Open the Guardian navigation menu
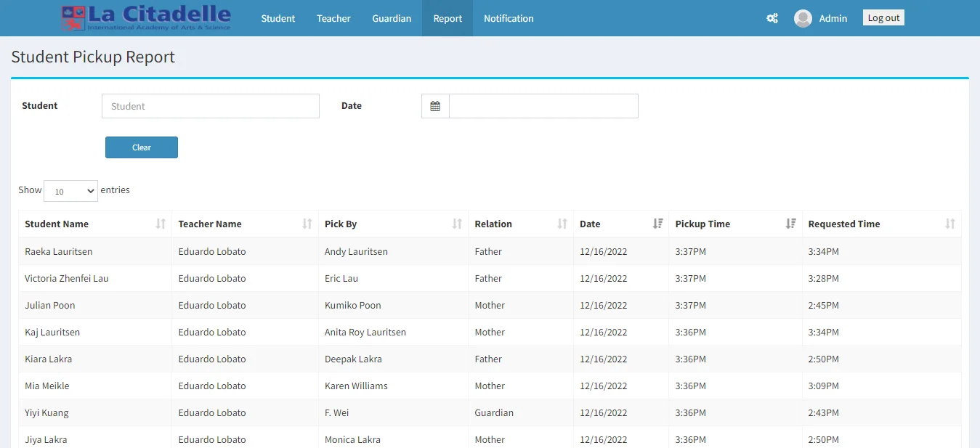The height and width of the screenshot is (448, 980). pyautogui.click(x=392, y=18)
